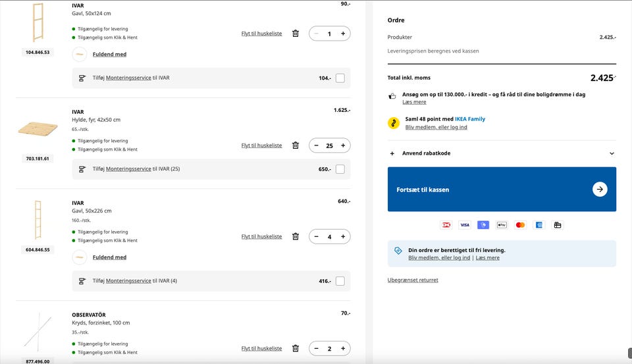Decrease IVAR Hylde quantity with minus icon
632x364 pixels.
(x=317, y=145)
